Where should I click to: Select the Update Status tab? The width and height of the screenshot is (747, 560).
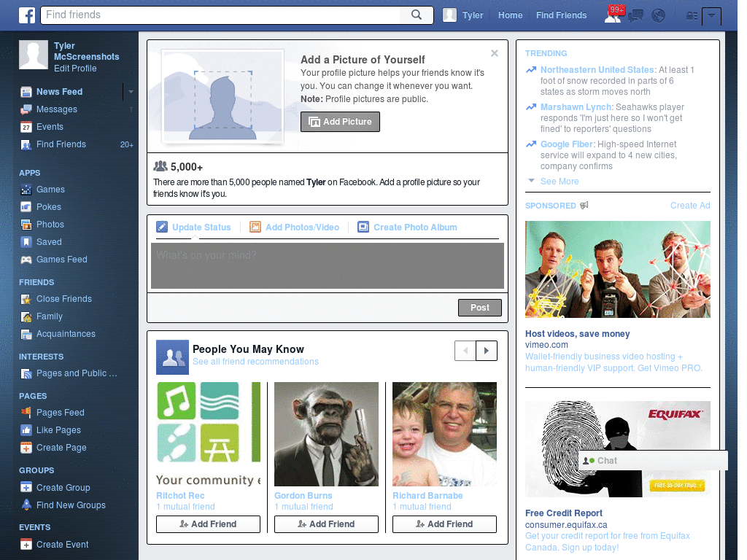coord(194,227)
